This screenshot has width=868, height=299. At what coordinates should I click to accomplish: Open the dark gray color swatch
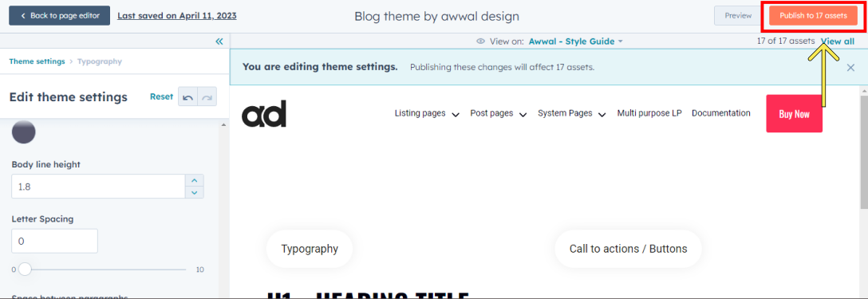click(x=24, y=132)
